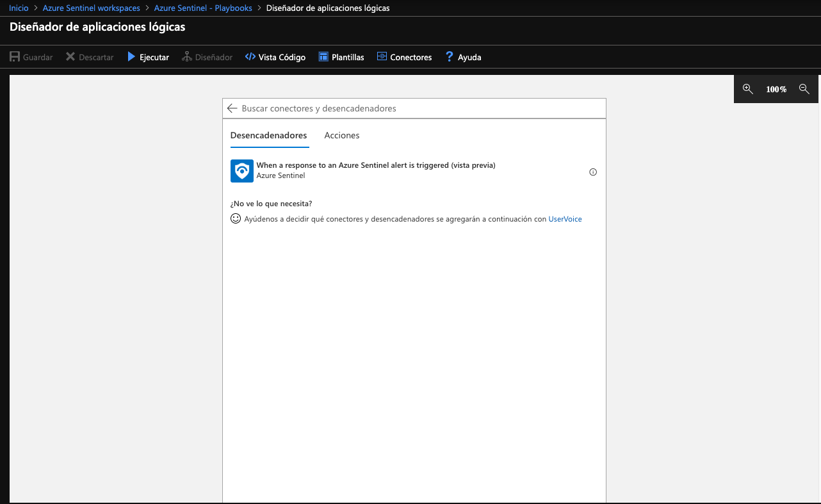Go to Azure Sentinel workspaces breadcrumb
Viewport: 821px width, 504px height.
point(91,8)
